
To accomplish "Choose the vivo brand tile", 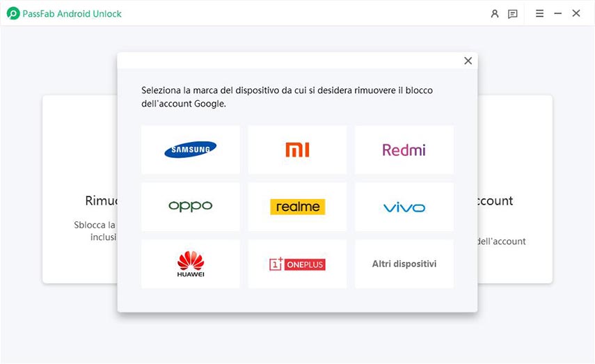I will click(404, 207).
